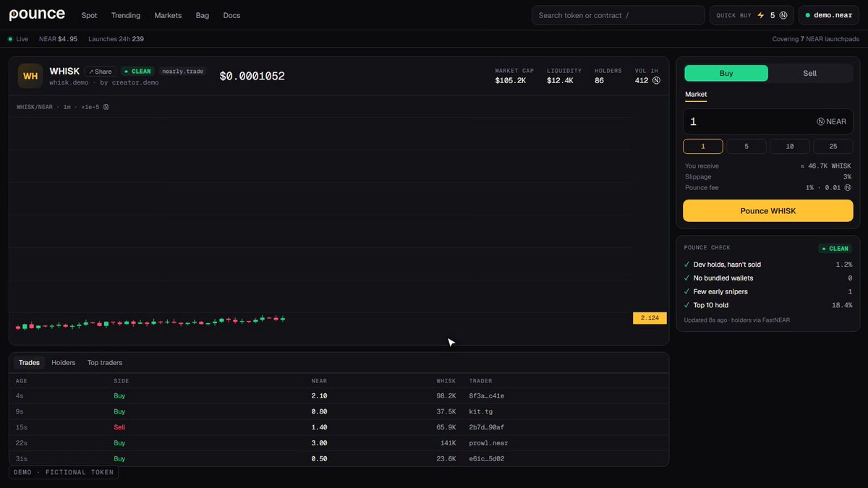Click the WH token avatar
The image size is (868, 488).
tap(30, 76)
